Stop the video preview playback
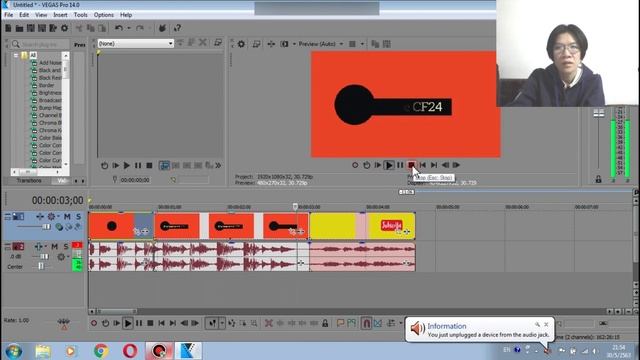 [x=411, y=165]
